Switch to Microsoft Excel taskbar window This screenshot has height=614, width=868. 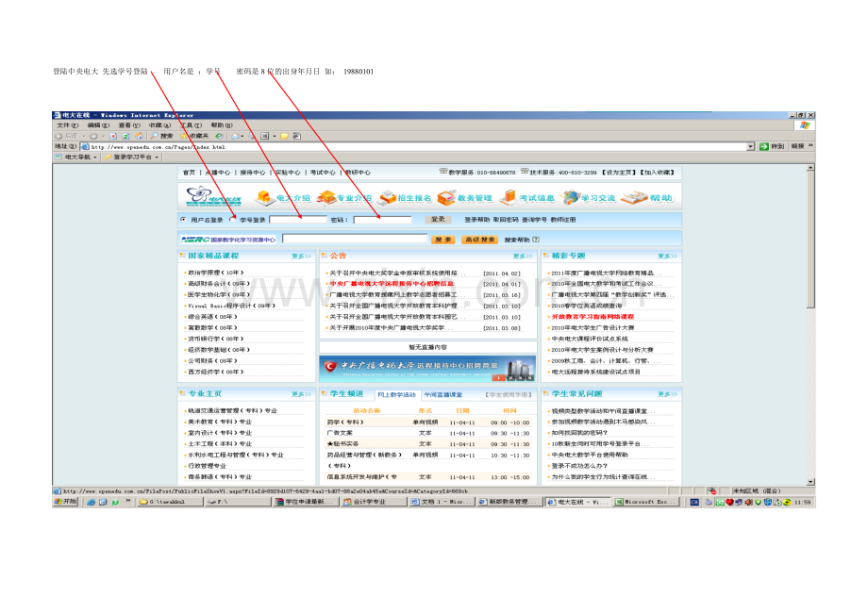tap(646, 502)
